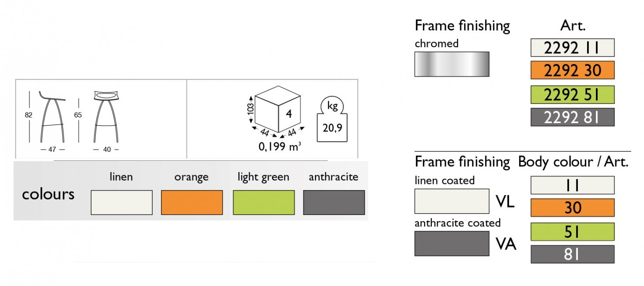Choose article 2292 51 green box
Screen dimensions: 644x286
[x=572, y=94]
